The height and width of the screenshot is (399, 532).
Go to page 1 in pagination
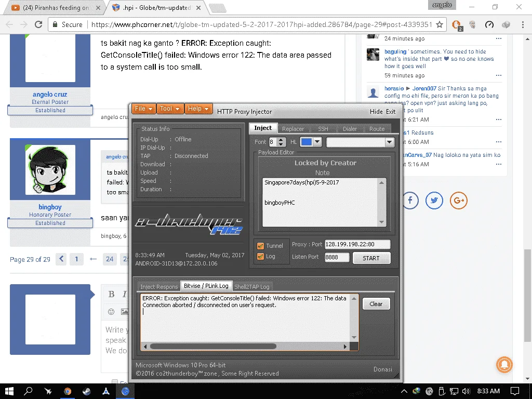(x=77, y=259)
